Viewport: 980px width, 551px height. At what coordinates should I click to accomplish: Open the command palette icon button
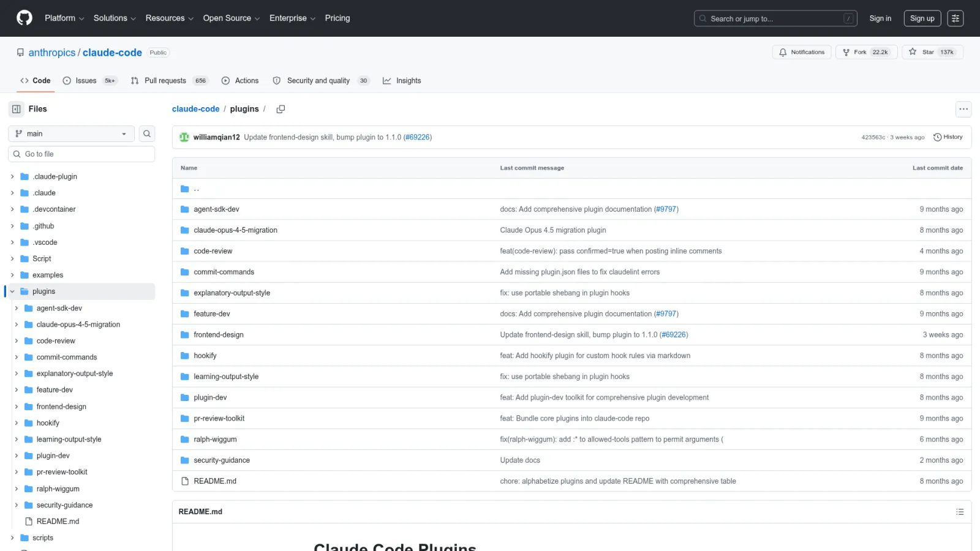(956, 18)
